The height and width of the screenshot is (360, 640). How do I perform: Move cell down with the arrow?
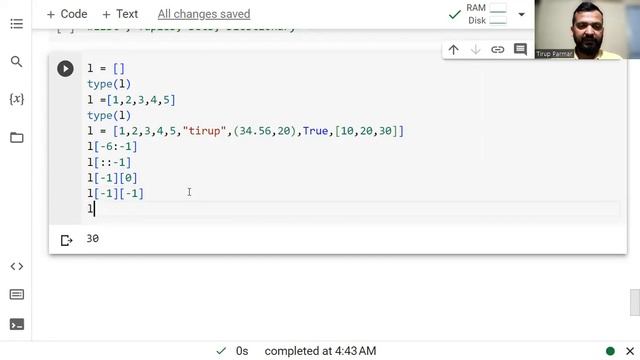476,50
